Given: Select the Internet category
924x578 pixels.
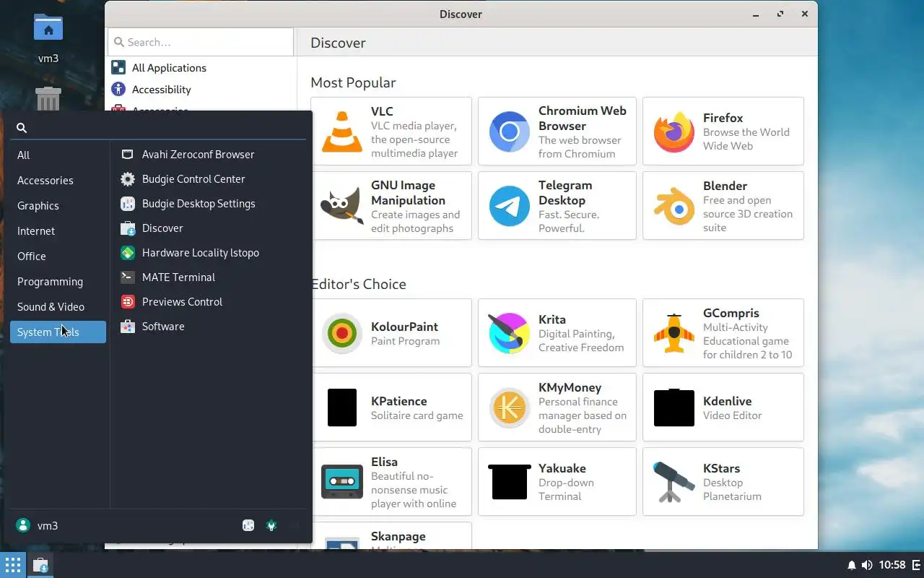Looking at the screenshot, I should point(58,230).
